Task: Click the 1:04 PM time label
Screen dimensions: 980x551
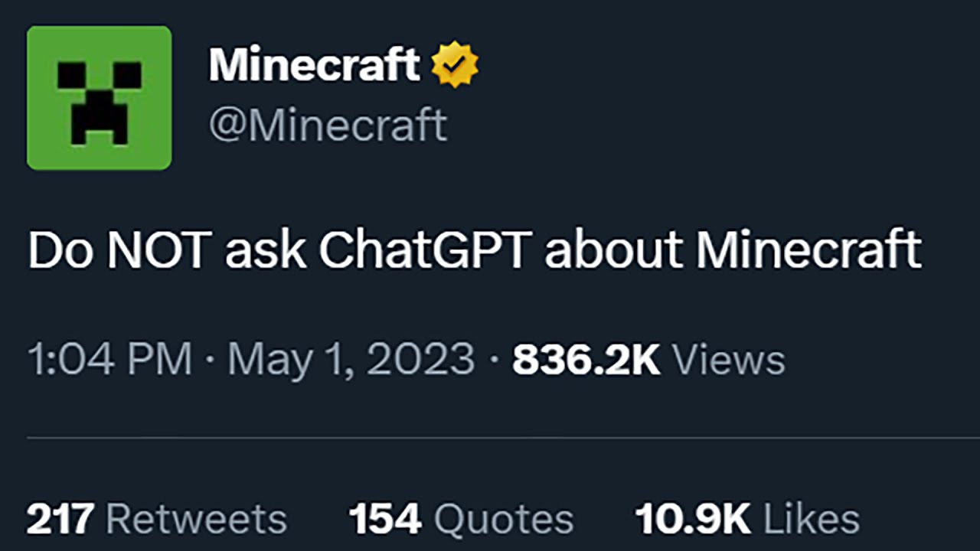Action: [109, 358]
